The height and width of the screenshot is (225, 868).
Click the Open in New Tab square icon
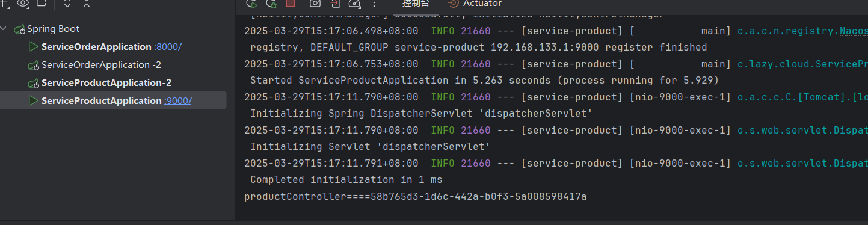pyautogui.click(x=42, y=3)
